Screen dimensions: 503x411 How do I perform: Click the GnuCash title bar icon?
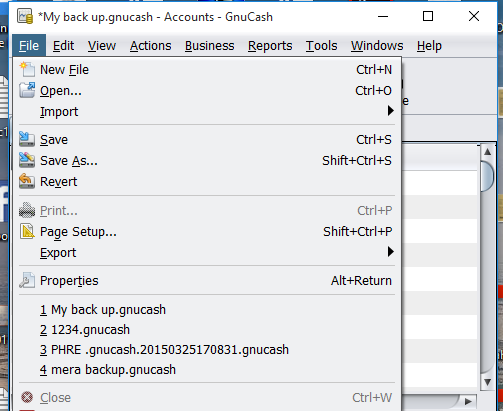point(25,17)
